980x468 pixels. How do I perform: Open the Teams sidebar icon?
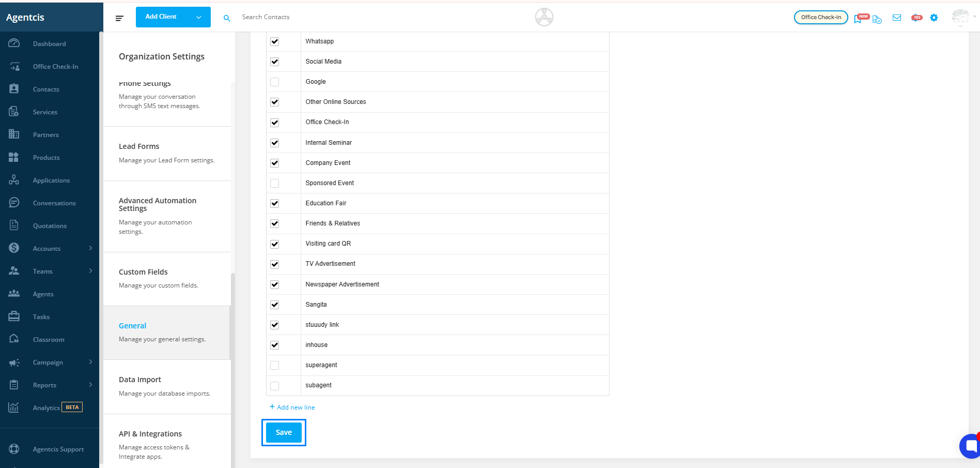tap(14, 271)
